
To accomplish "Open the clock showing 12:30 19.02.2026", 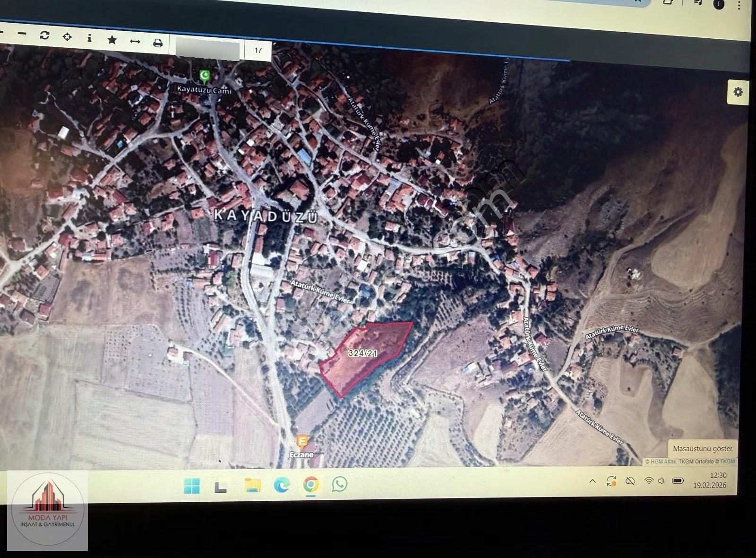I will [x=710, y=480].
